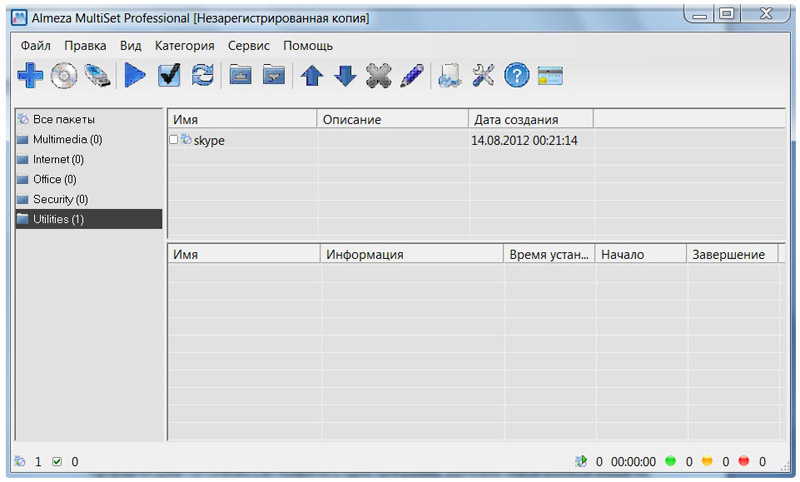The height and width of the screenshot is (482, 800).
Task: Click the blue play start installation icon
Action: tap(135, 75)
